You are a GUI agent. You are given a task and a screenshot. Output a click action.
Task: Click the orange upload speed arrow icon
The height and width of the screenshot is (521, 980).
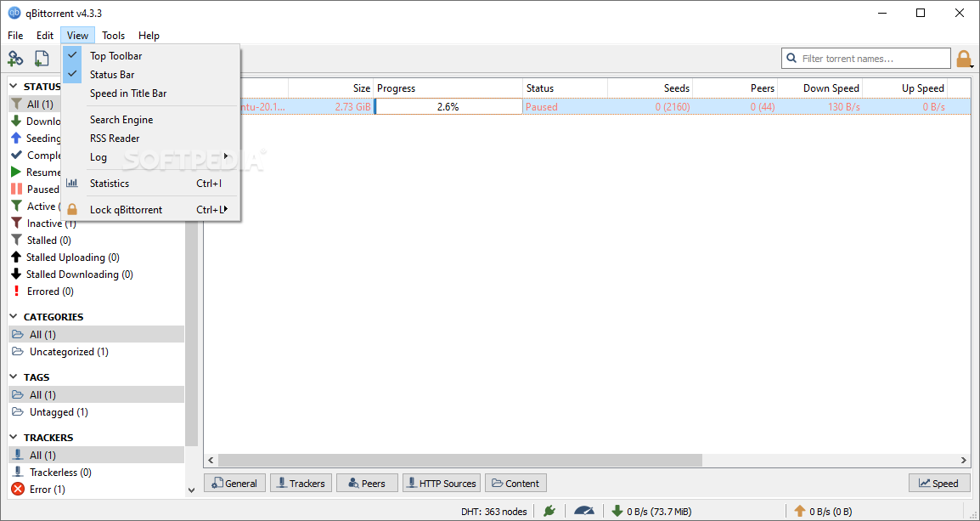799,511
